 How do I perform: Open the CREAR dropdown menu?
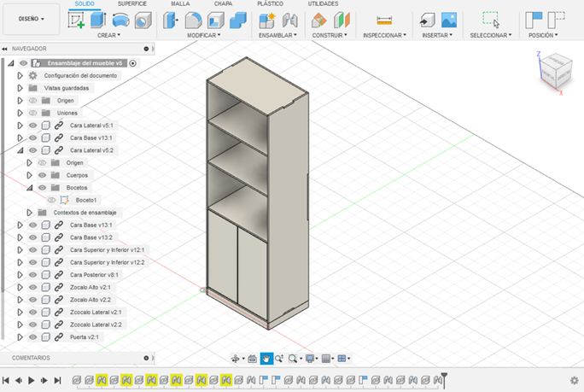click(108, 35)
